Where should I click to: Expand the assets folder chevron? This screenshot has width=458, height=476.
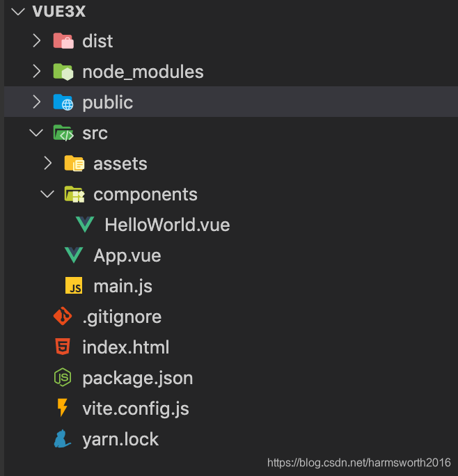[48, 164]
